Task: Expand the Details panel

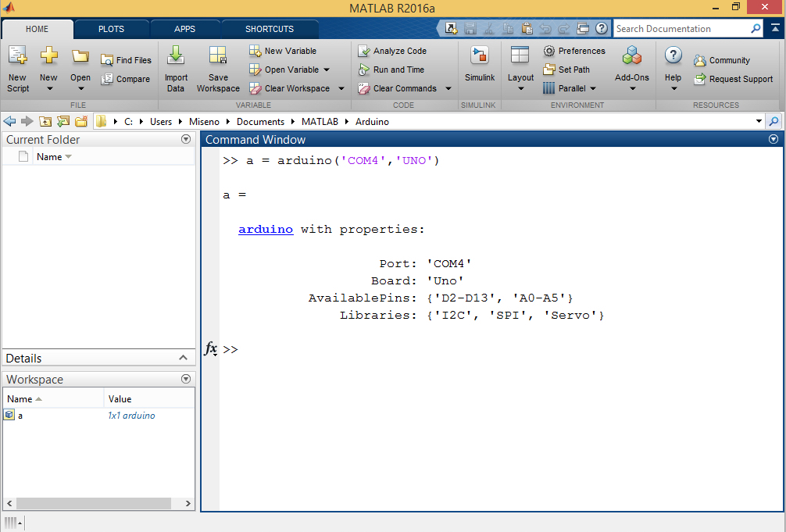Action: pos(183,358)
